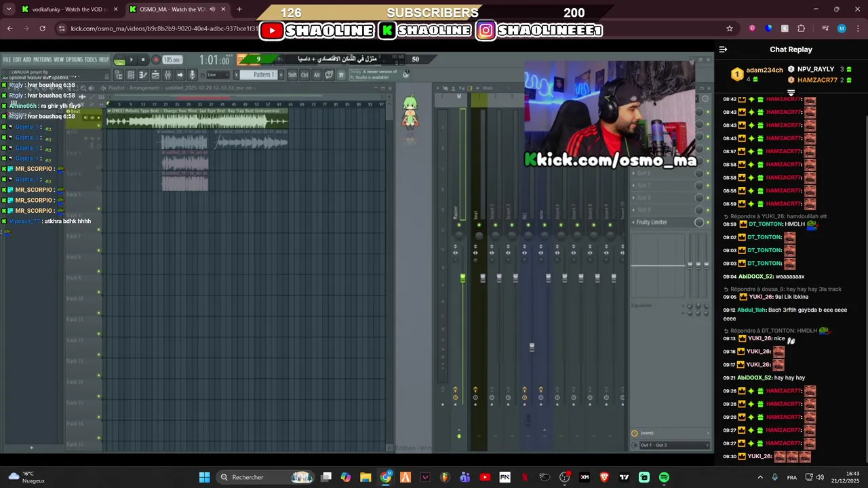Open FL Studio PATTERNS menu
Screen dimensions: 868x488
click(42, 60)
